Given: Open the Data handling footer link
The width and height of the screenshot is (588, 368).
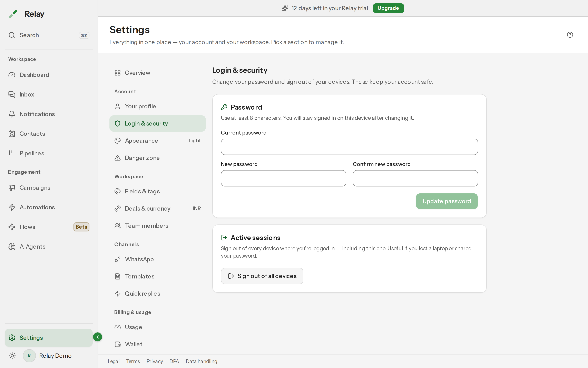Looking at the screenshot, I should click(202, 361).
